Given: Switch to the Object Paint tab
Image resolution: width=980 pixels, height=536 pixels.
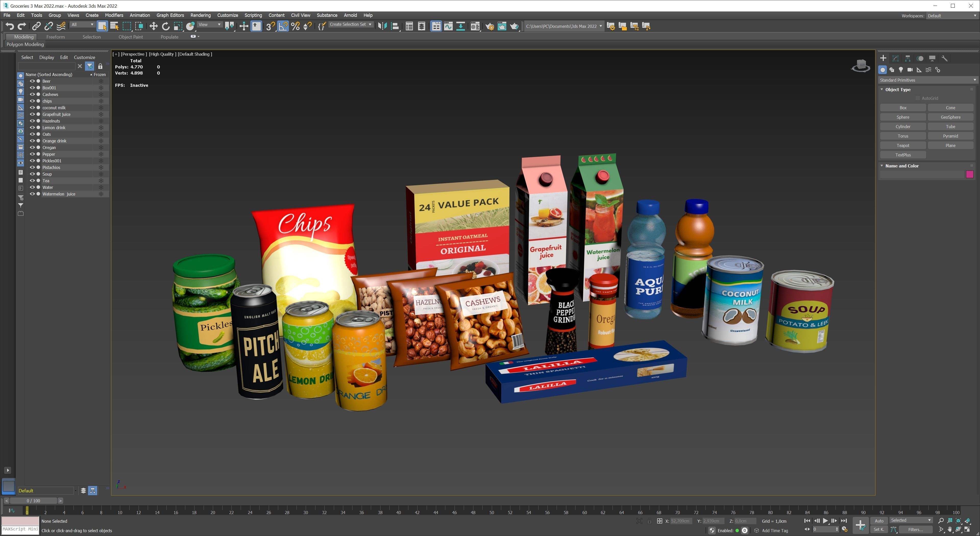Looking at the screenshot, I should pyautogui.click(x=130, y=37).
